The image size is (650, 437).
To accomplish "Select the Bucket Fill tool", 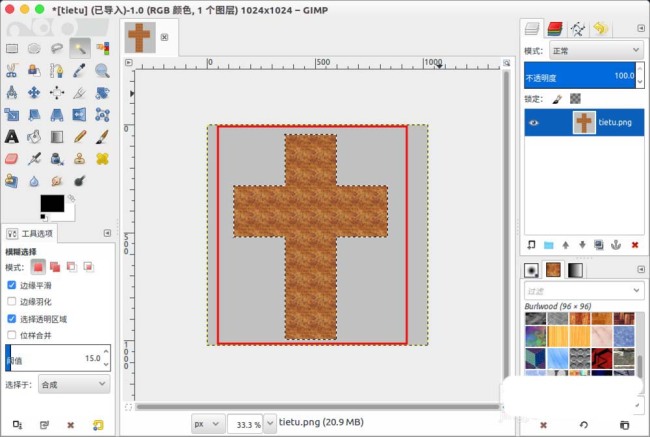I will point(34,136).
